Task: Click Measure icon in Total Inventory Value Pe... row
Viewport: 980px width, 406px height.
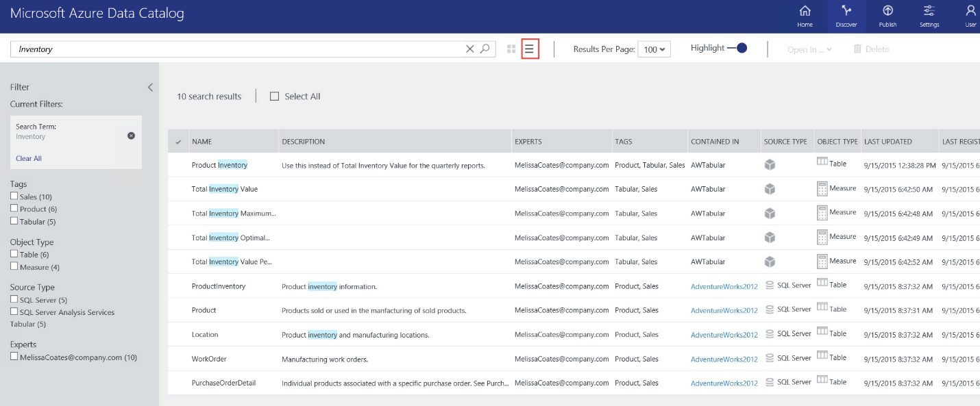Action: click(x=822, y=262)
